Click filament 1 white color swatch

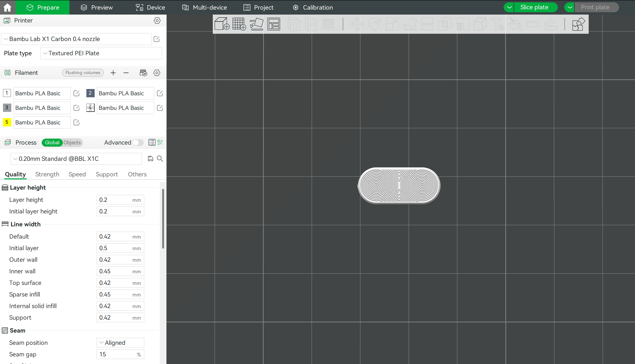7,93
